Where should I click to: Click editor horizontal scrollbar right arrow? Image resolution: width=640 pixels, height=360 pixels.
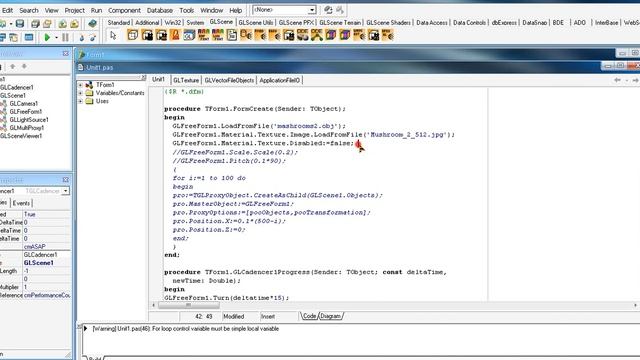coord(635,305)
